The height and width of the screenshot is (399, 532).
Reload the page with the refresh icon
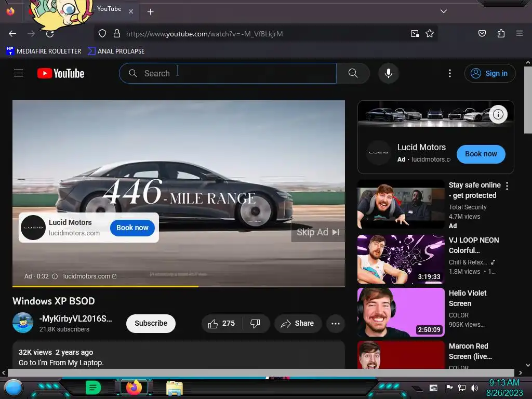click(50, 34)
